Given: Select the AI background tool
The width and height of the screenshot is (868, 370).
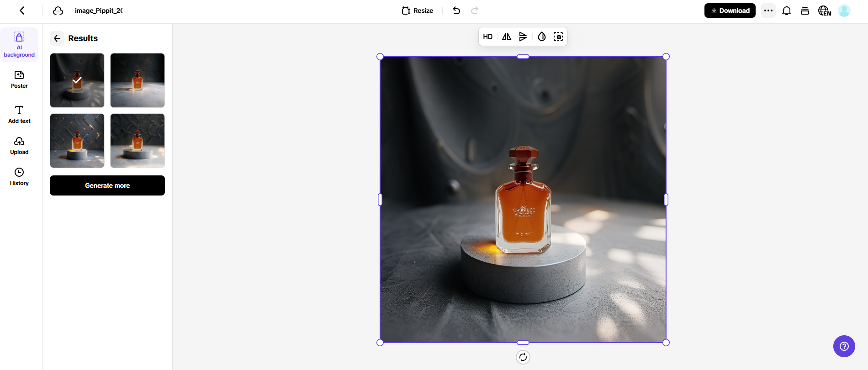Looking at the screenshot, I should click(19, 45).
